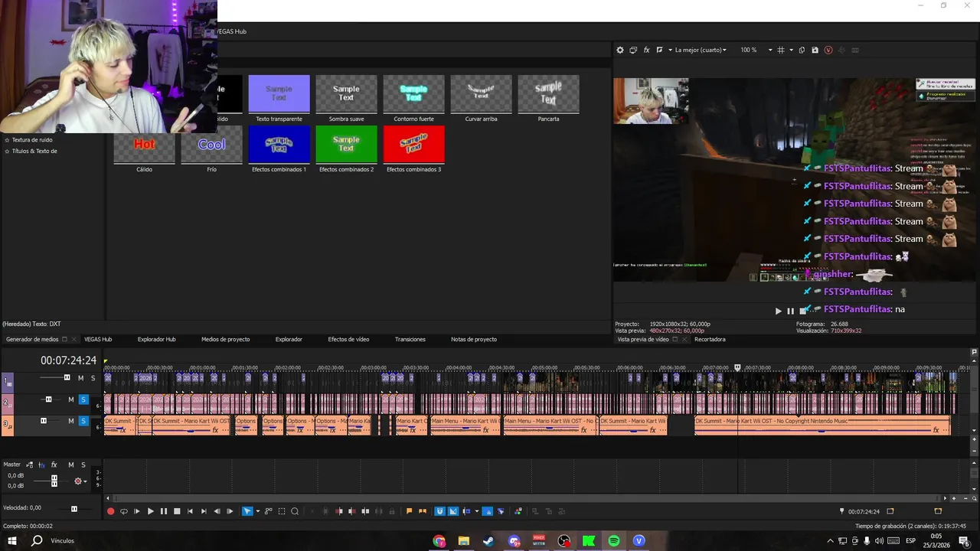Viewport: 980px width, 551px height.
Task: Open preview quality dropdown La mejor (cuarto)
Action: click(701, 50)
